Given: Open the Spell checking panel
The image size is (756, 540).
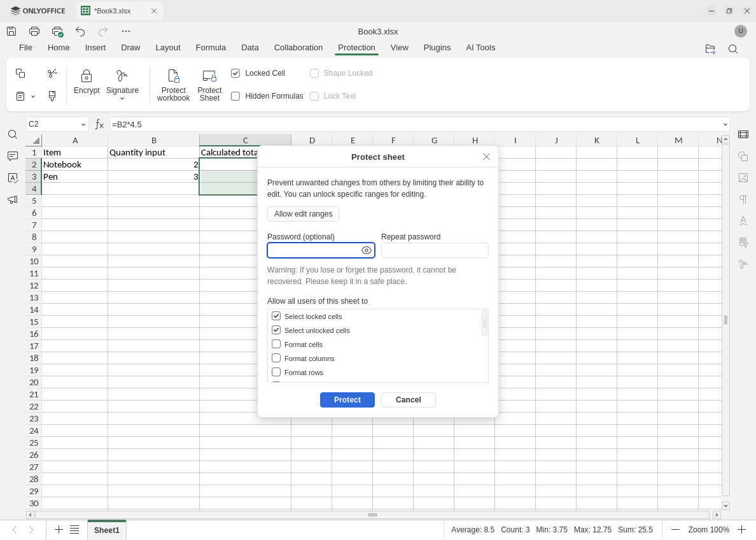Looking at the screenshot, I should pyautogui.click(x=13, y=178).
